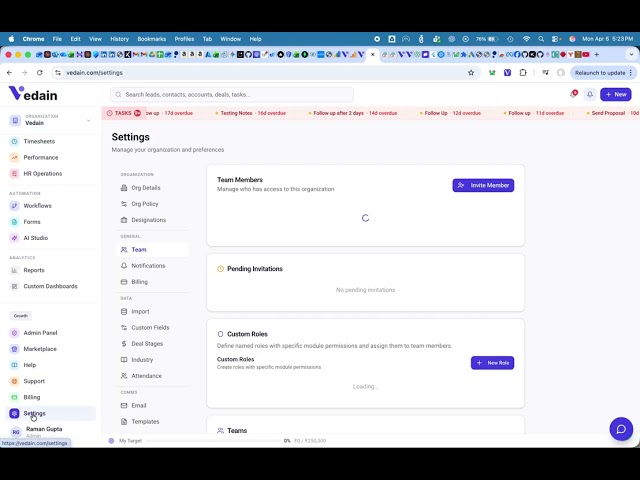Open Chrome View menu
The height and width of the screenshot is (480, 640).
tap(95, 39)
